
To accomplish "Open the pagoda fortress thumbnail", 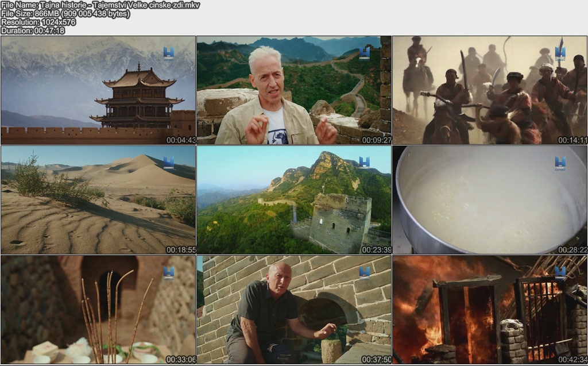I will click(x=98, y=90).
